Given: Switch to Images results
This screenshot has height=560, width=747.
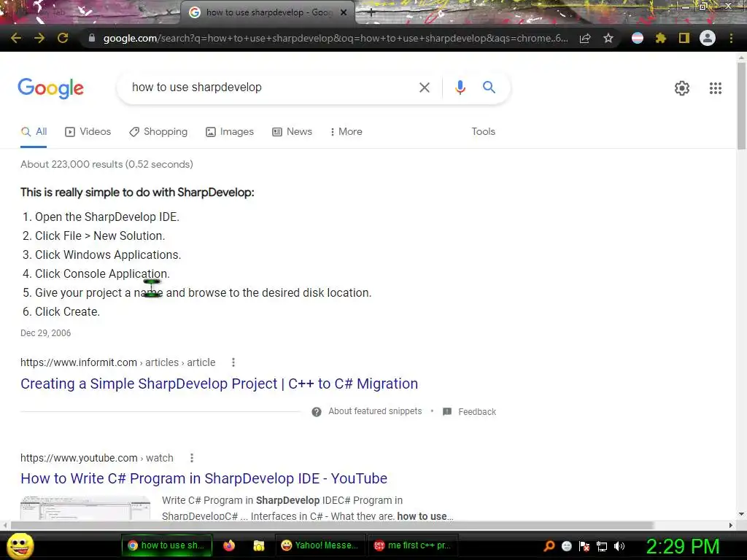Looking at the screenshot, I should point(230,132).
